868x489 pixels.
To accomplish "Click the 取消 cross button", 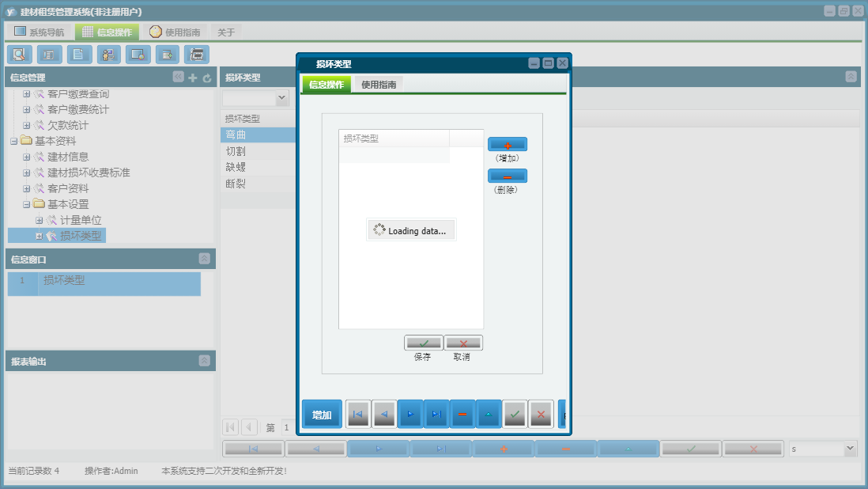I will tap(463, 343).
